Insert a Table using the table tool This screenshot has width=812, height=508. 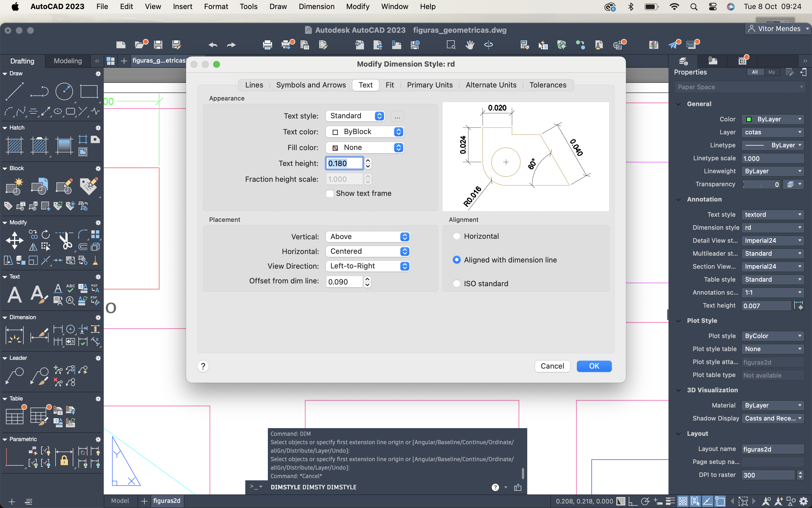point(14,416)
